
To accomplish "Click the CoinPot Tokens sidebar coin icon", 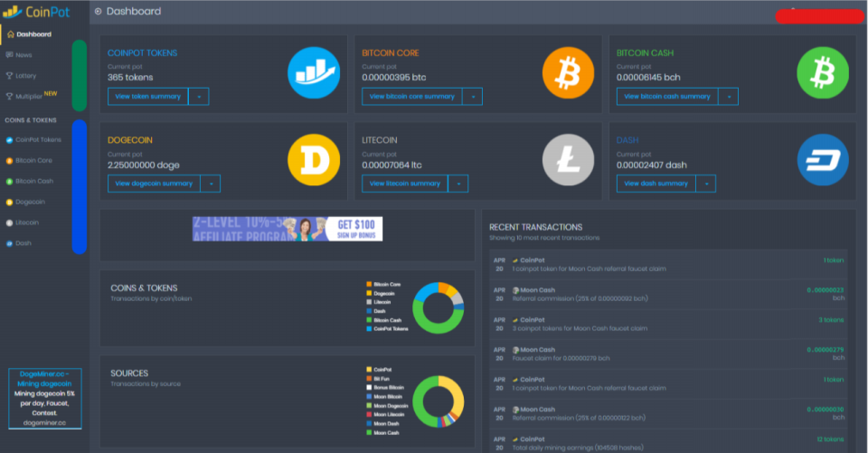I will tap(9, 140).
